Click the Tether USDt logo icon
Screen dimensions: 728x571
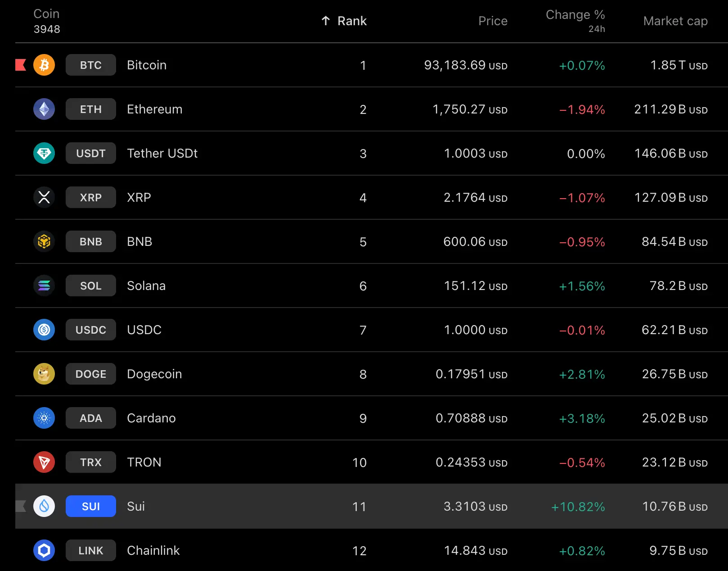click(x=44, y=153)
